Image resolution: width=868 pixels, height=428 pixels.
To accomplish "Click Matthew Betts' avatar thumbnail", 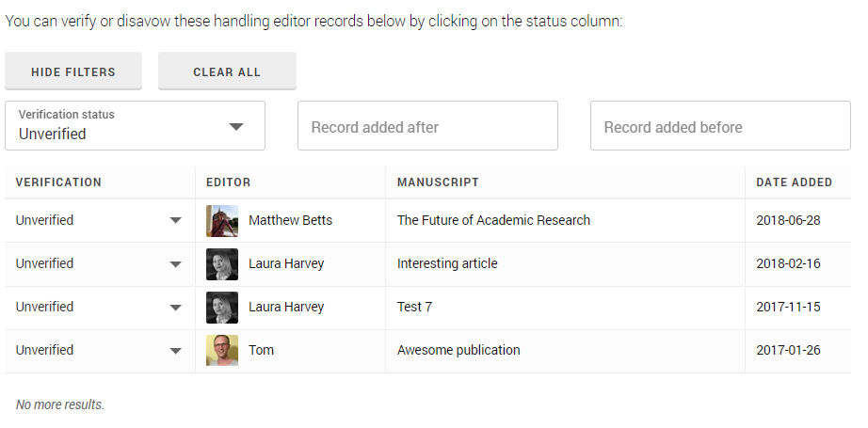I will [x=222, y=221].
